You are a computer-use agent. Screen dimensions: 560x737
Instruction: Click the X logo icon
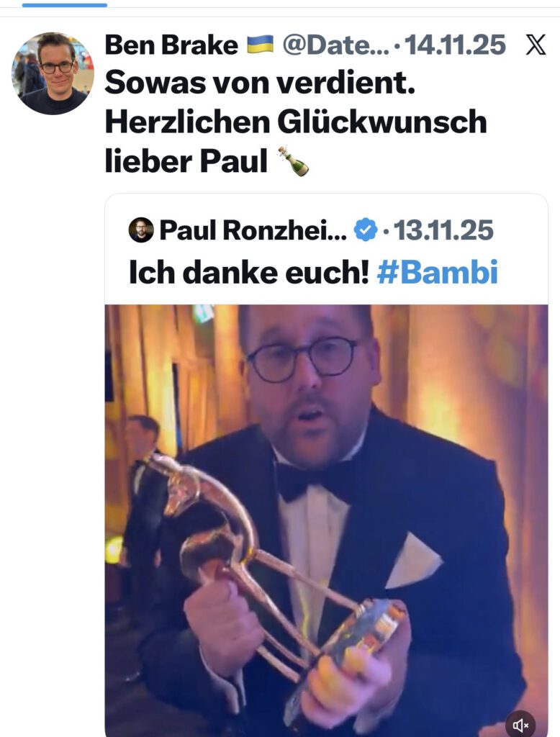(536, 45)
